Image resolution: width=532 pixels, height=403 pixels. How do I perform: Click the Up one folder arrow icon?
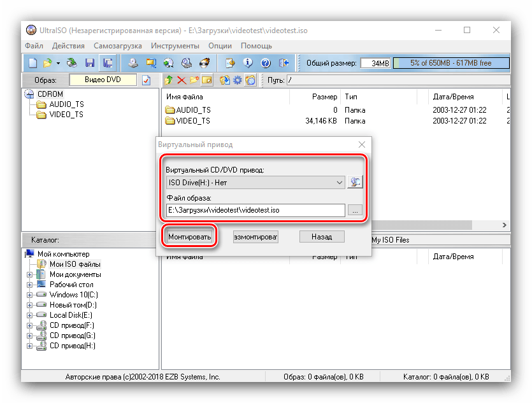pyautogui.click(x=169, y=80)
